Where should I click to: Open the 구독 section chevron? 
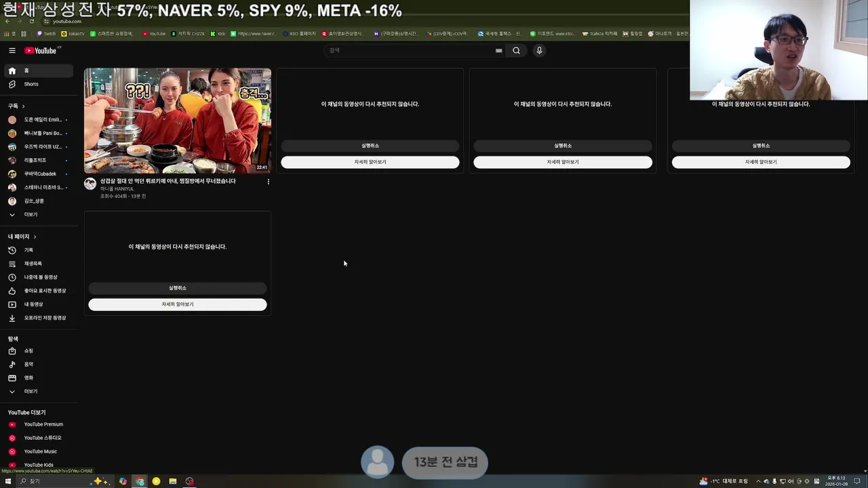tap(23, 106)
